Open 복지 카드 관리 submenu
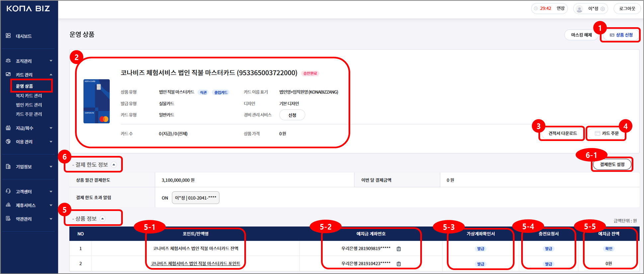Screen dimensions: 644x274 (29, 96)
